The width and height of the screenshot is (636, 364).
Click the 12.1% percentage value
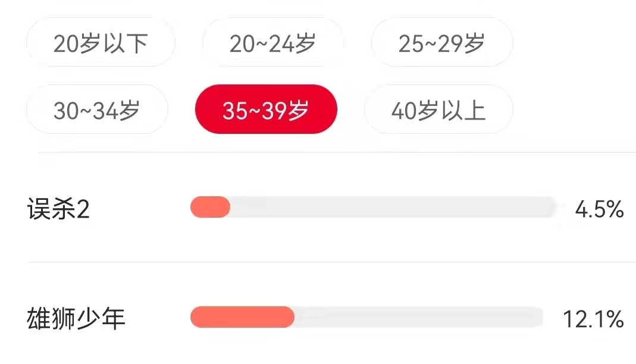pos(593,319)
